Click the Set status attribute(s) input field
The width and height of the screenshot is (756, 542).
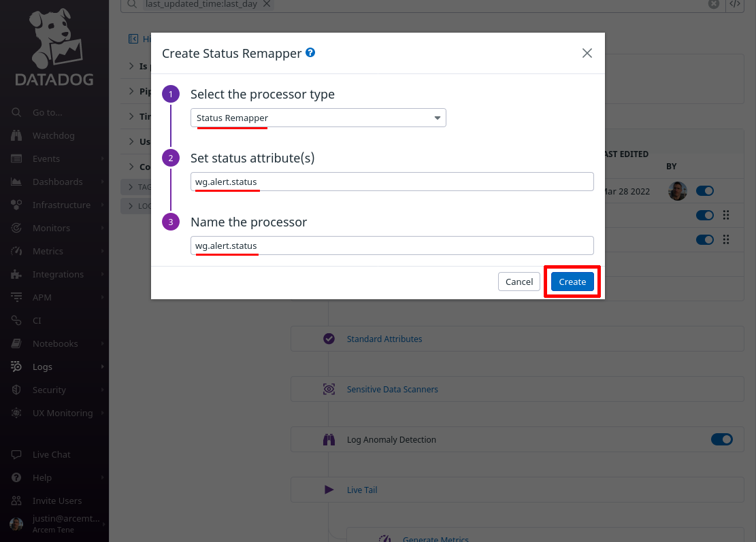pos(392,182)
